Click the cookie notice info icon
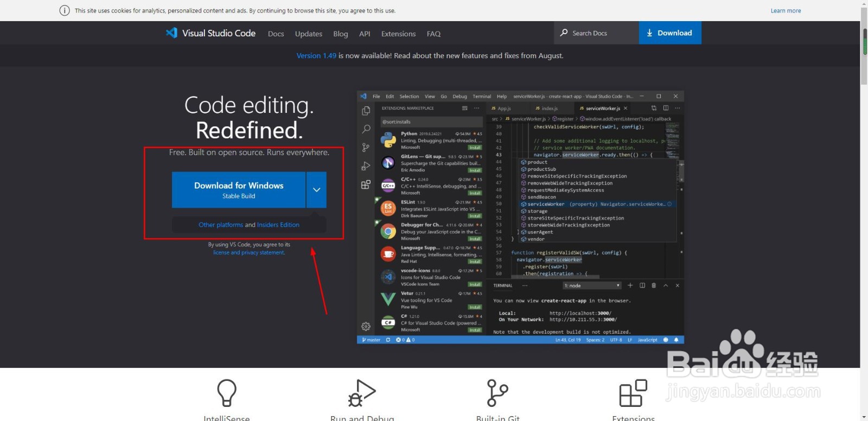Screen dimensions: 868x421 [x=65, y=10]
